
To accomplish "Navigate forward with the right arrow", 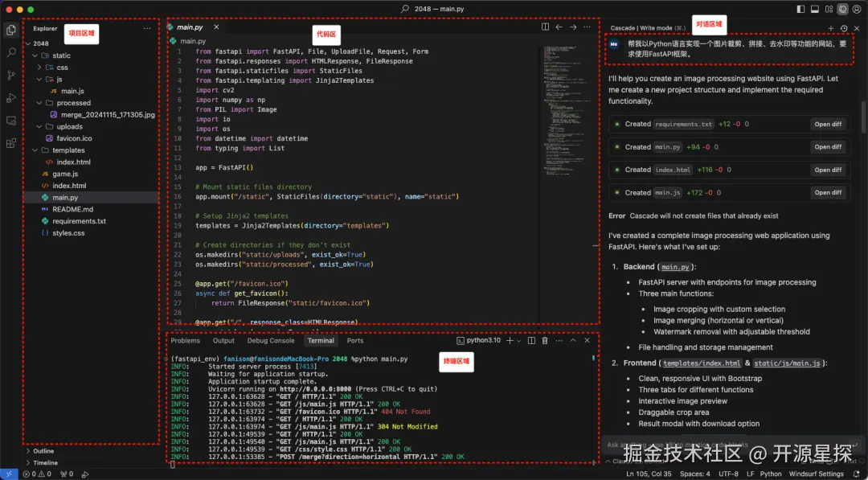I will pos(573,27).
